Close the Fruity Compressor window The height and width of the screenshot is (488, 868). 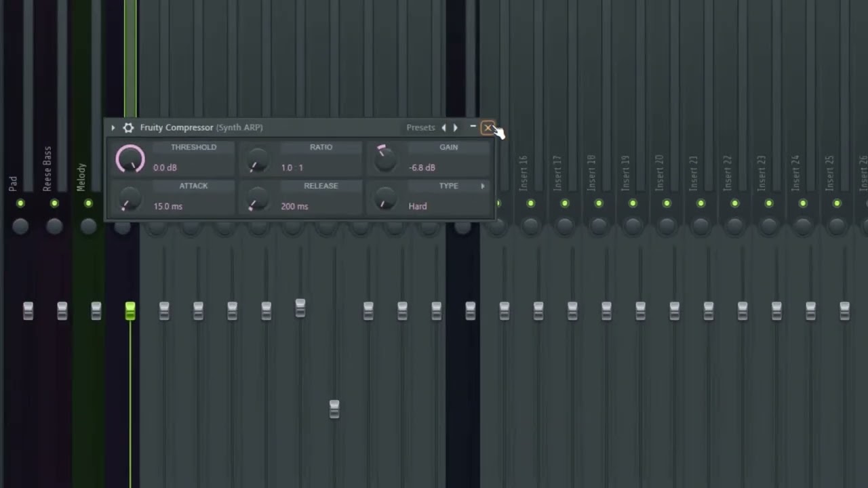(488, 127)
